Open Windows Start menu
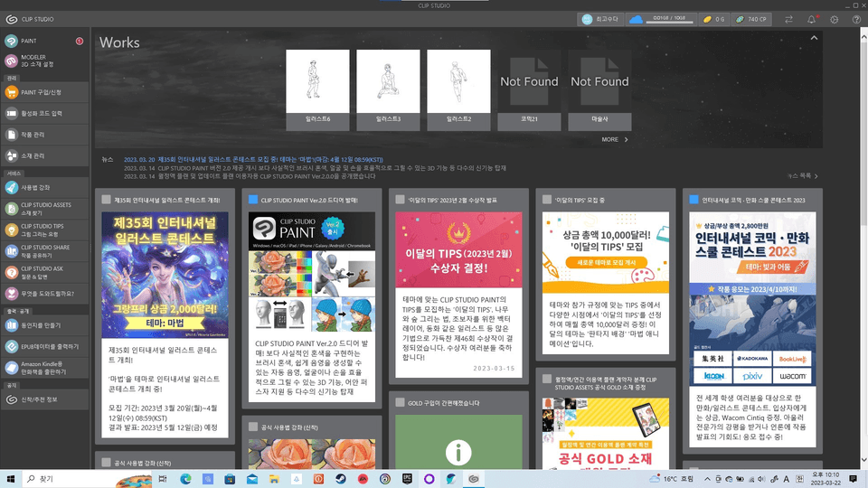The width and height of the screenshot is (868, 488). point(11,479)
